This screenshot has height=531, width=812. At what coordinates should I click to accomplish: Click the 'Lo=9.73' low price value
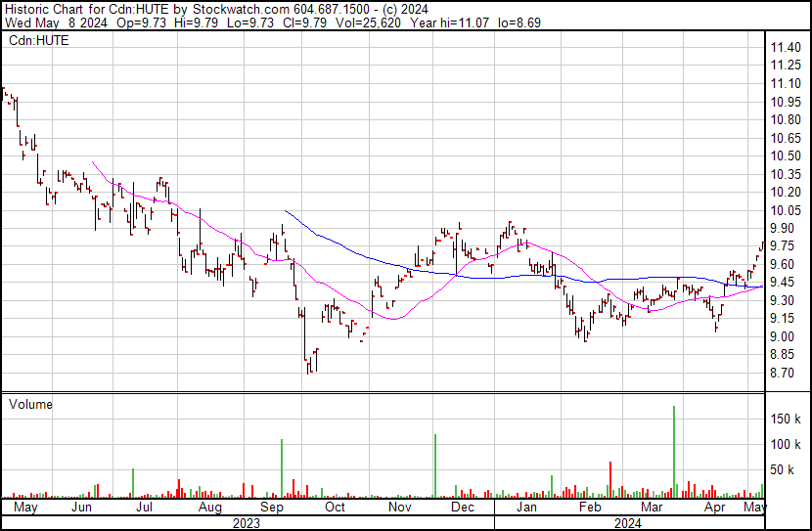coord(250,22)
